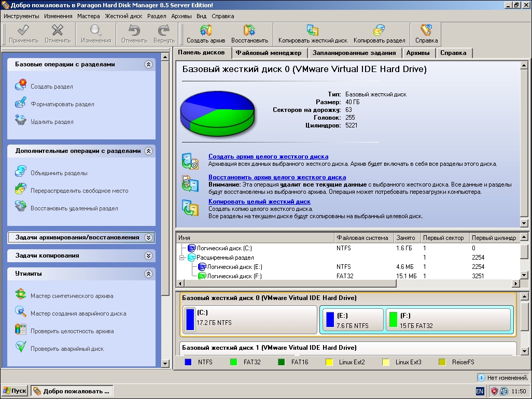Switch to Файловый менеджер tab
This screenshot has height=399, width=532.
[x=269, y=53]
